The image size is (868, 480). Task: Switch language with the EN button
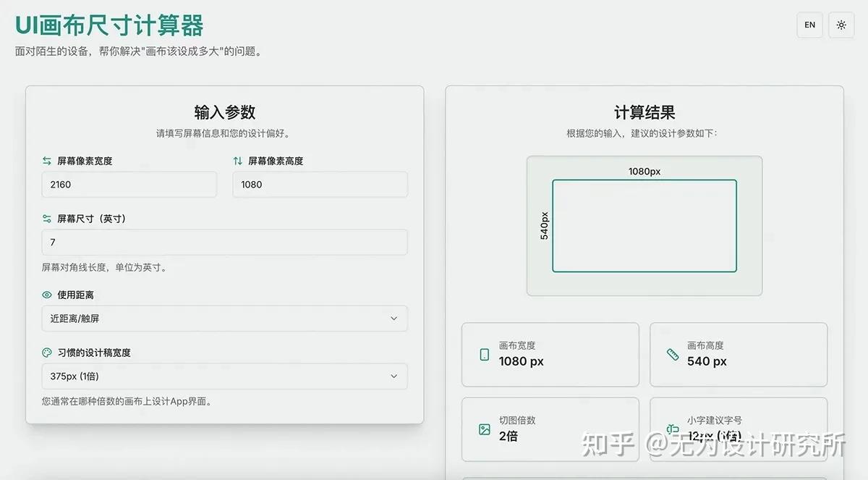pyautogui.click(x=809, y=25)
